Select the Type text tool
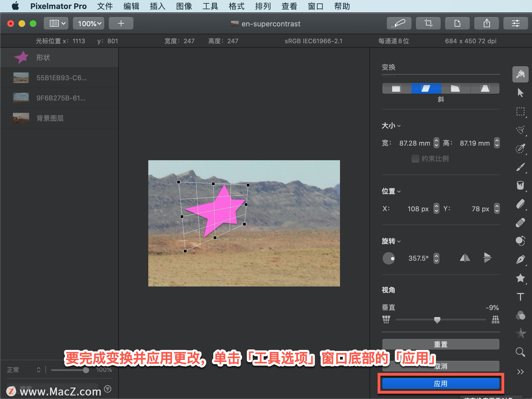The image size is (532, 399). tap(521, 297)
